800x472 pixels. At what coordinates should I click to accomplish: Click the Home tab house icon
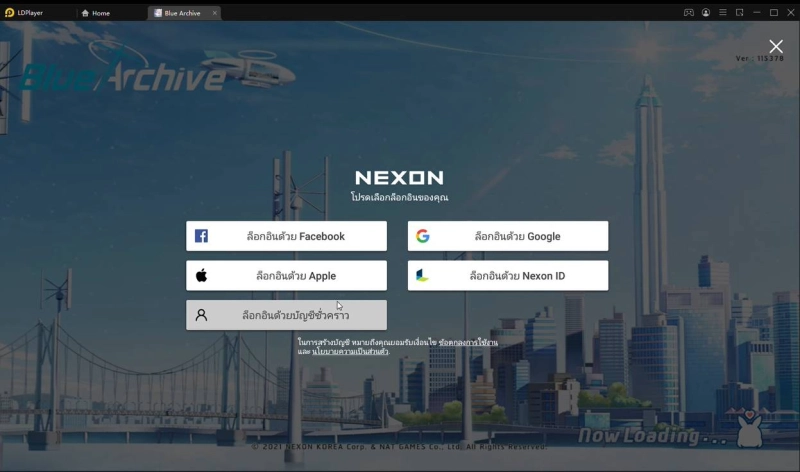tap(85, 13)
